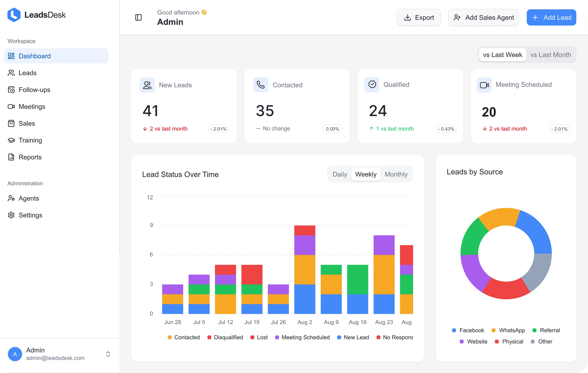
Task: Click the -0.43% badge in Qualified card
Action: click(x=446, y=129)
